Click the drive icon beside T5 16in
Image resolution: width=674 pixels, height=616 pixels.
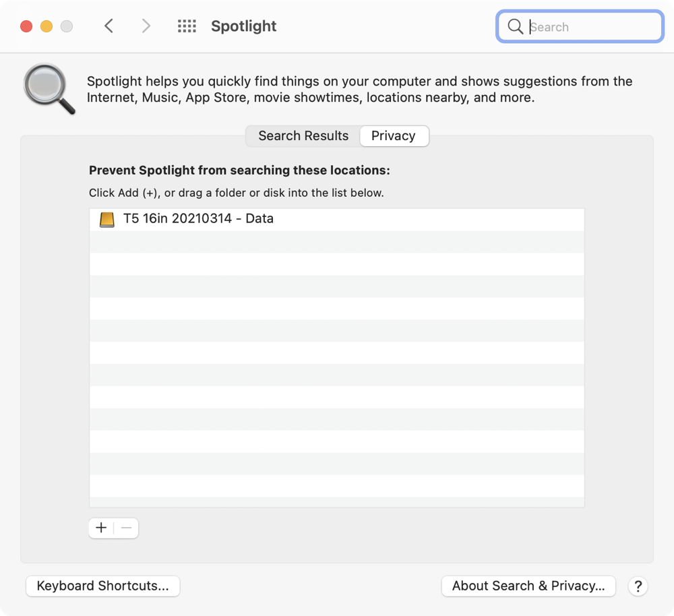click(x=106, y=219)
